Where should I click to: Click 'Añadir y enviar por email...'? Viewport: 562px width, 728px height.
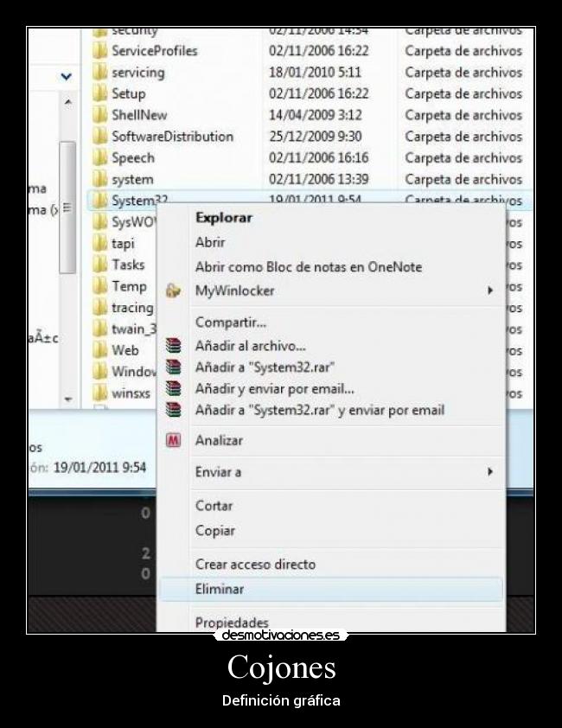click(274, 388)
